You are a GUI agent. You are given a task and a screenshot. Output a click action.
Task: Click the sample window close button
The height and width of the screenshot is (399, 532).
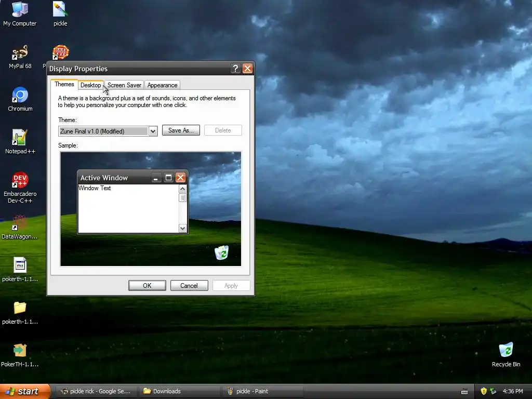click(x=180, y=178)
